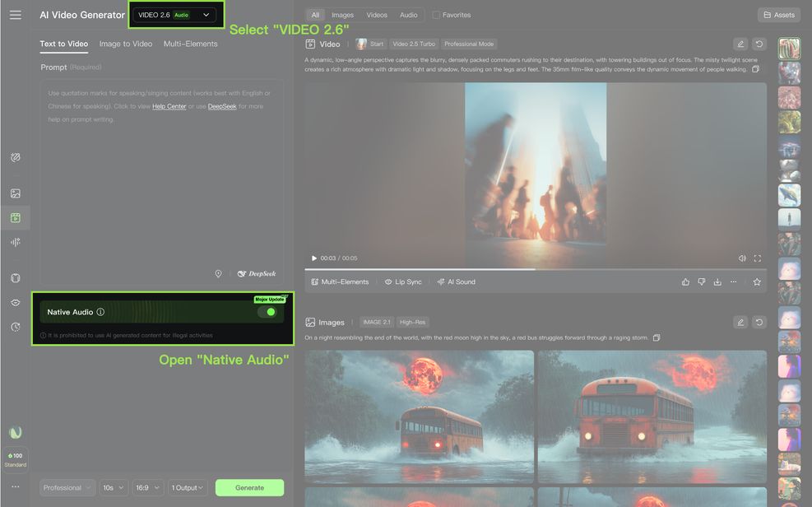This screenshot has height=507, width=812.
Task: Click the thumbs up icon
Action: coord(685,281)
